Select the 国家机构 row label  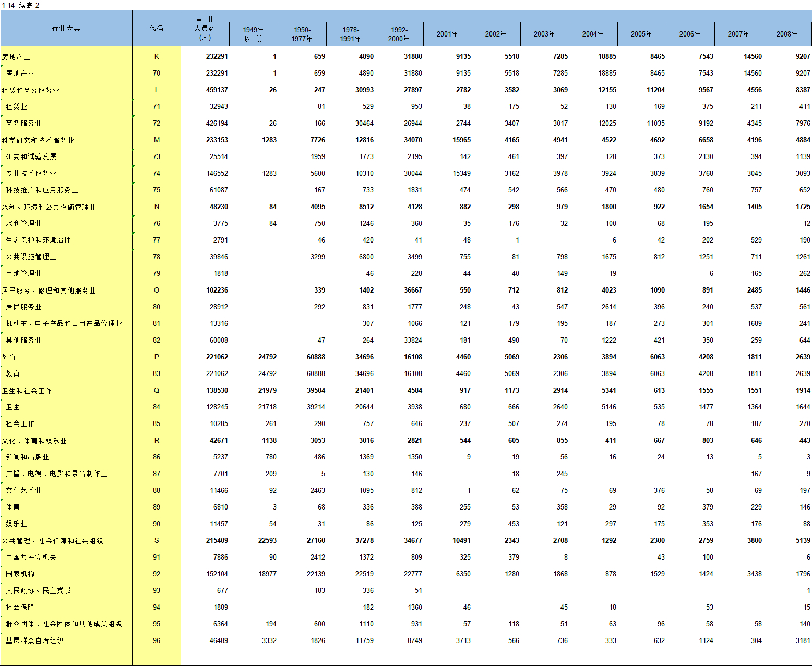[20, 574]
